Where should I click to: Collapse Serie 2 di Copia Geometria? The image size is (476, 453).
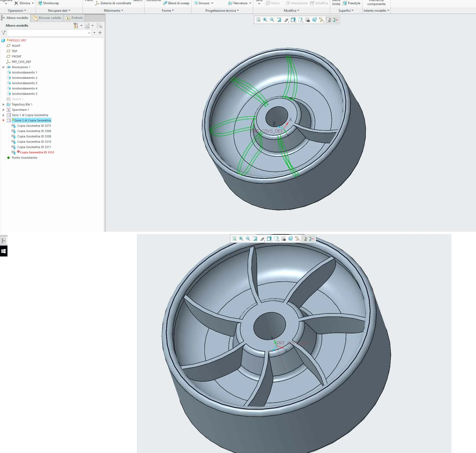click(3, 120)
